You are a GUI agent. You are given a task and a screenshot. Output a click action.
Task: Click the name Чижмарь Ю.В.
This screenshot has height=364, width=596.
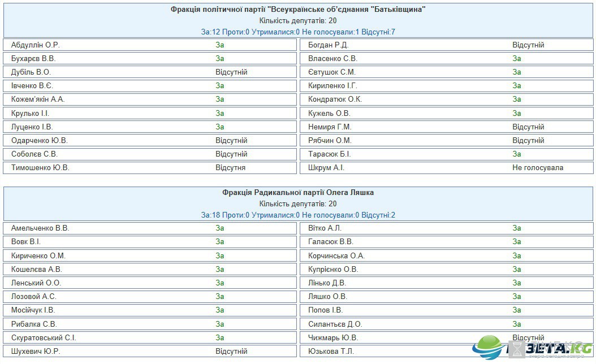click(x=334, y=338)
